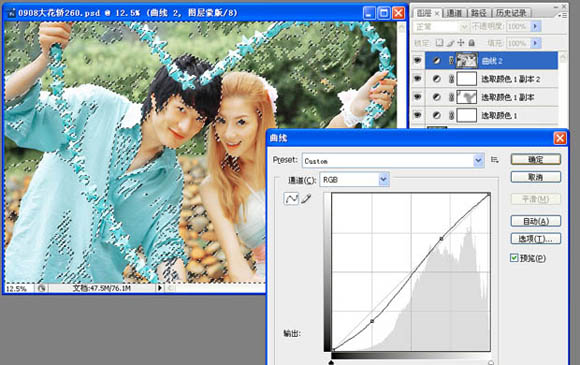Click mask link icon of 选取颜色 1 副本 2
The height and width of the screenshot is (365, 580).
click(x=451, y=79)
